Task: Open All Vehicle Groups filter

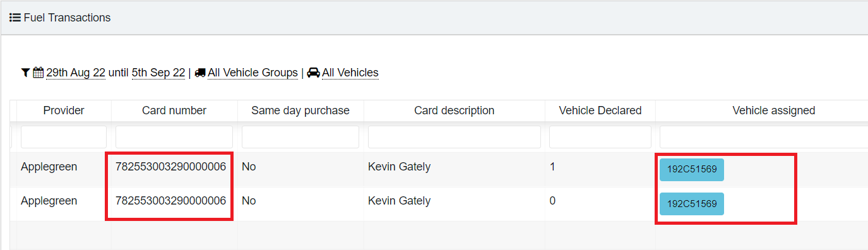Action: (x=253, y=73)
